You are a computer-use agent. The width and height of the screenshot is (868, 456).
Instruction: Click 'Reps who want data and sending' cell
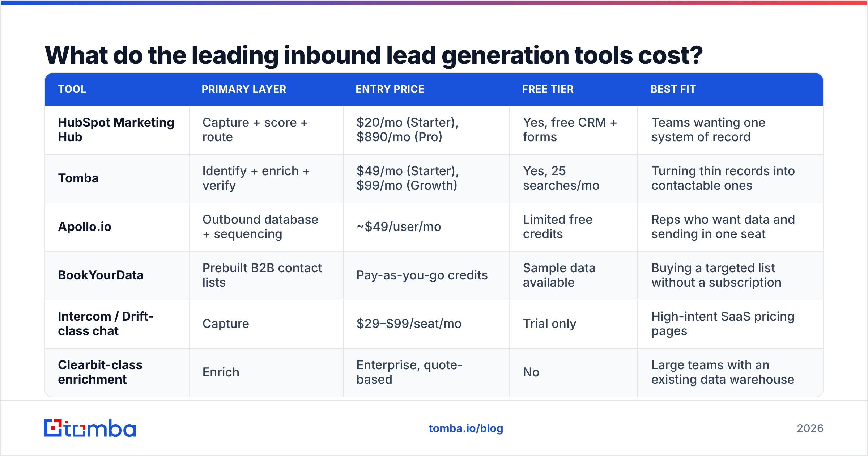click(731, 227)
